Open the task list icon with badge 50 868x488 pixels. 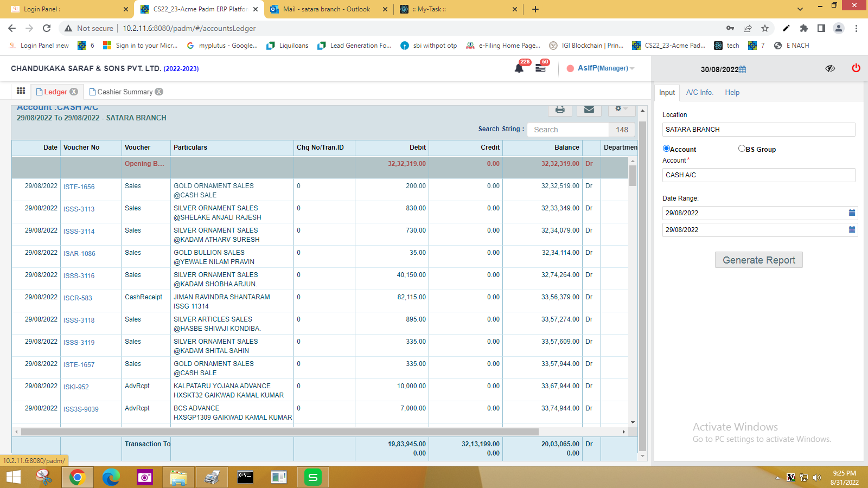pos(540,68)
